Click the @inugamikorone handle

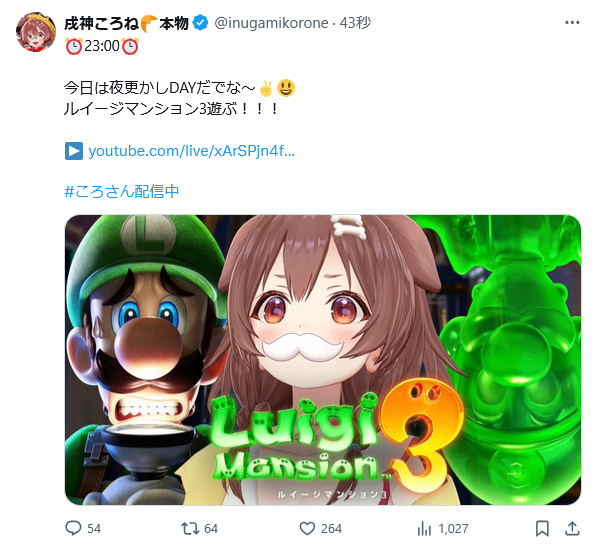pos(271,23)
